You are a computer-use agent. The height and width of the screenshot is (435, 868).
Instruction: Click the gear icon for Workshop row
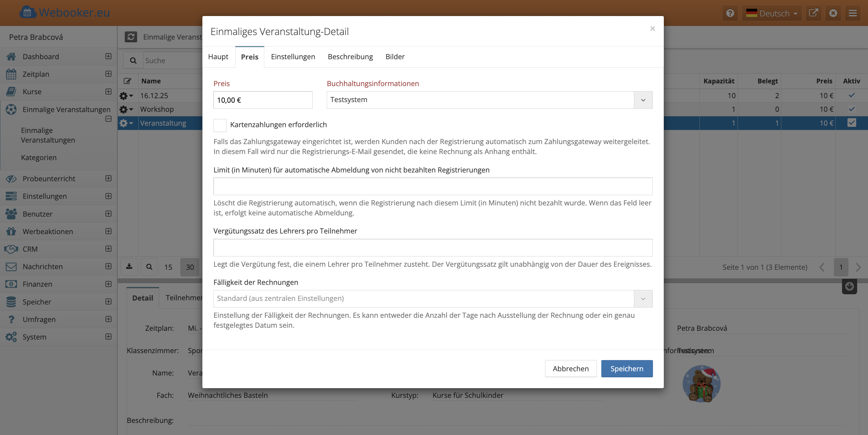click(x=124, y=110)
